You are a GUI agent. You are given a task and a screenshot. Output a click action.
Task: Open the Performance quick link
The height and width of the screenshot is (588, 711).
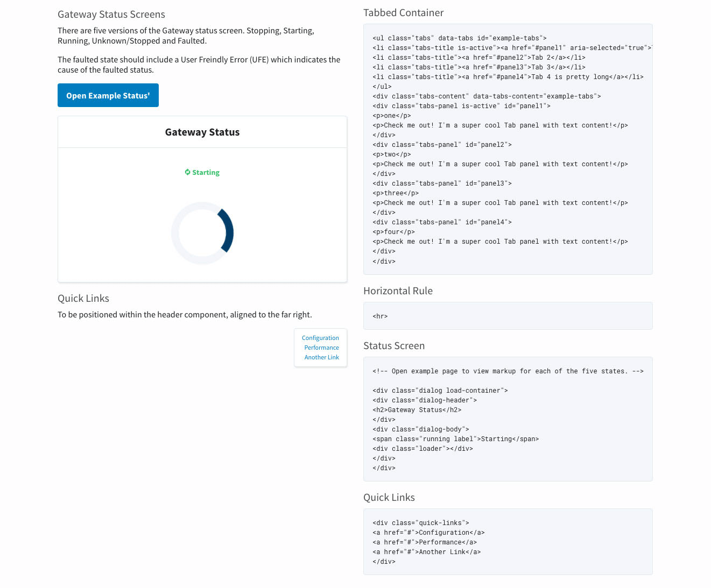(x=321, y=348)
